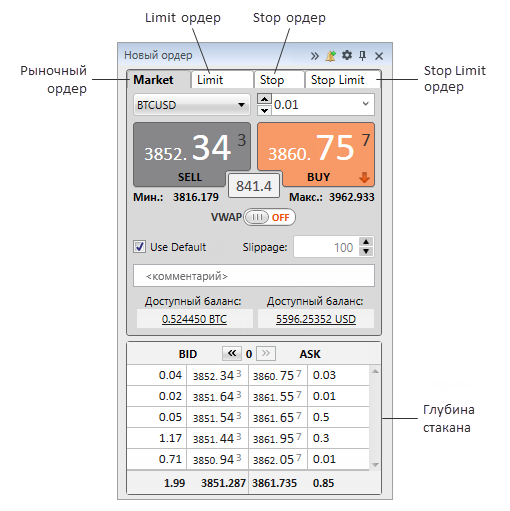Open the BTCUSD symbol dropdown
510x511 pixels.
(192, 105)
